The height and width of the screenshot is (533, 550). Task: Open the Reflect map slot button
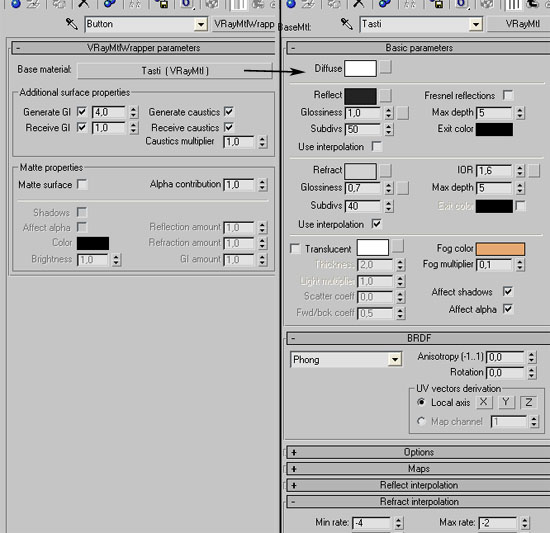point(386,95)
